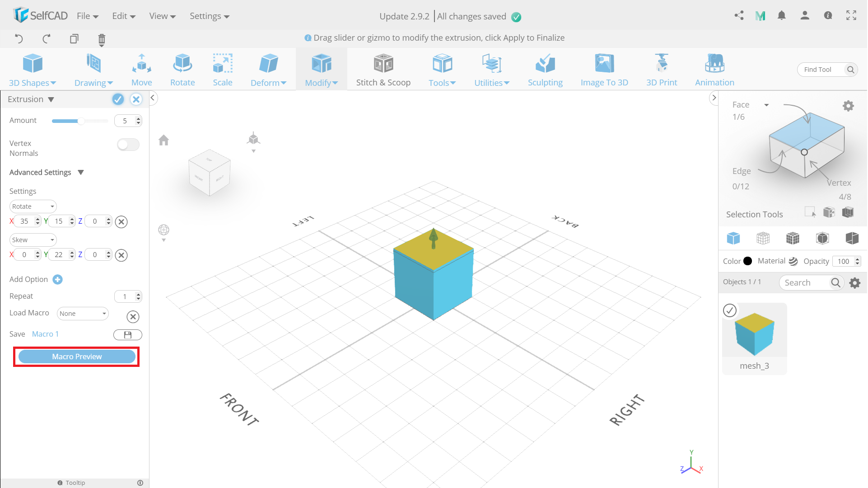Collapse the right panel arrow

tap(714, 98)
